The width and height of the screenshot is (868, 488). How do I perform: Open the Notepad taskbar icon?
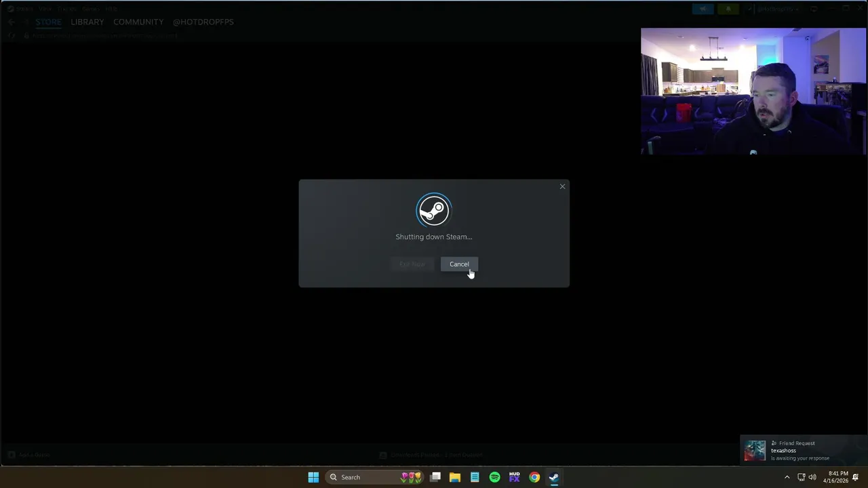pyautogui.click(x=475, y=477)
